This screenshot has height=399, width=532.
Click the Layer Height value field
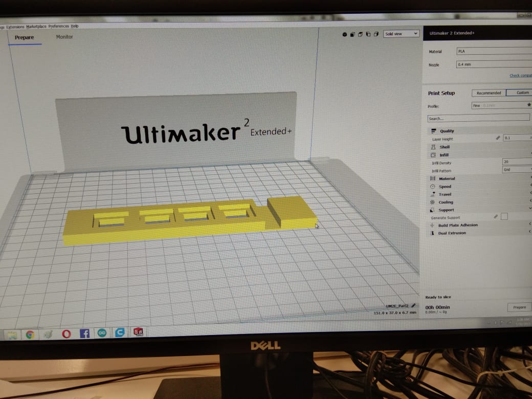pos(517,138)
